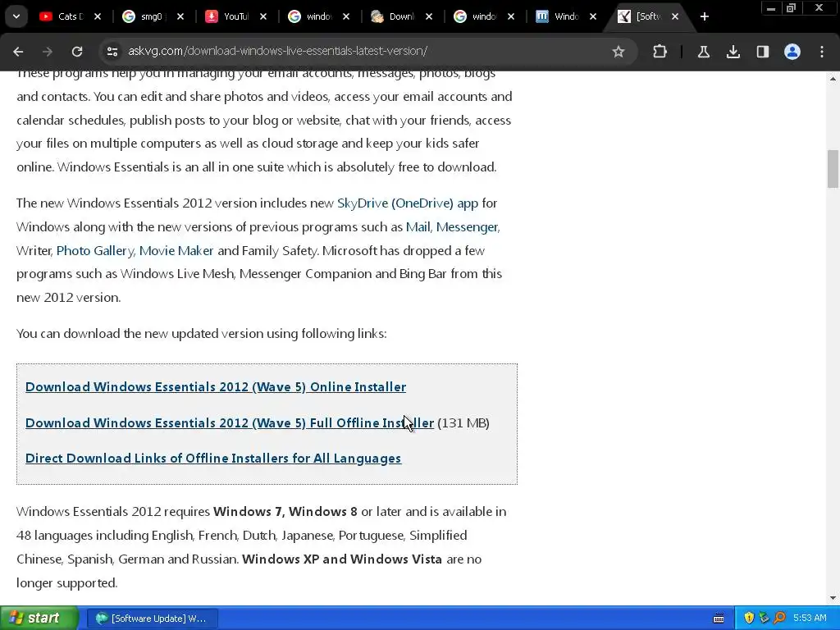The width and height of the screenshot is (840, 630).
Task: Click the 5:53 AM system clock
Action: point(810,619)
